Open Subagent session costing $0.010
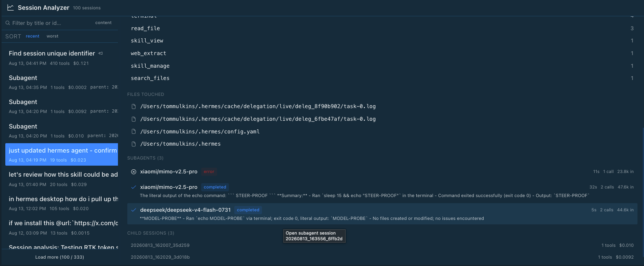The image size is (644, 266). (x=62, y=131)
